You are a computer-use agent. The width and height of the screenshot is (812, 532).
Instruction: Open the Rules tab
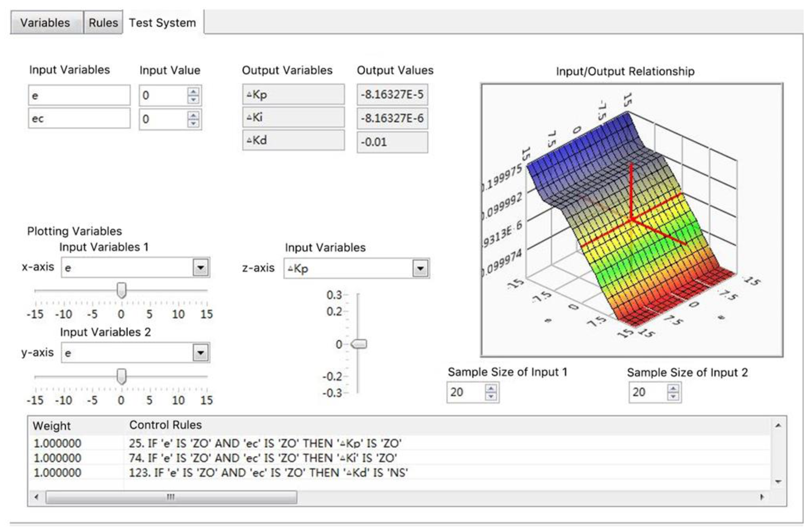103,23
